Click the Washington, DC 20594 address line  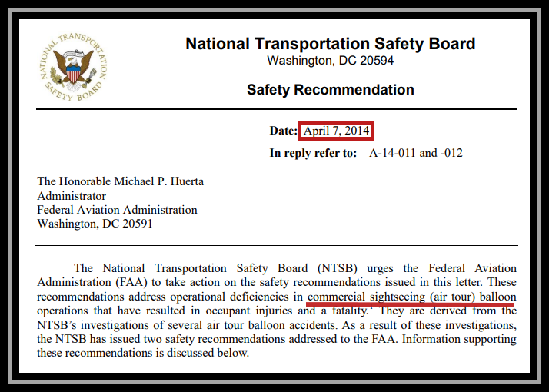point(330,61)
